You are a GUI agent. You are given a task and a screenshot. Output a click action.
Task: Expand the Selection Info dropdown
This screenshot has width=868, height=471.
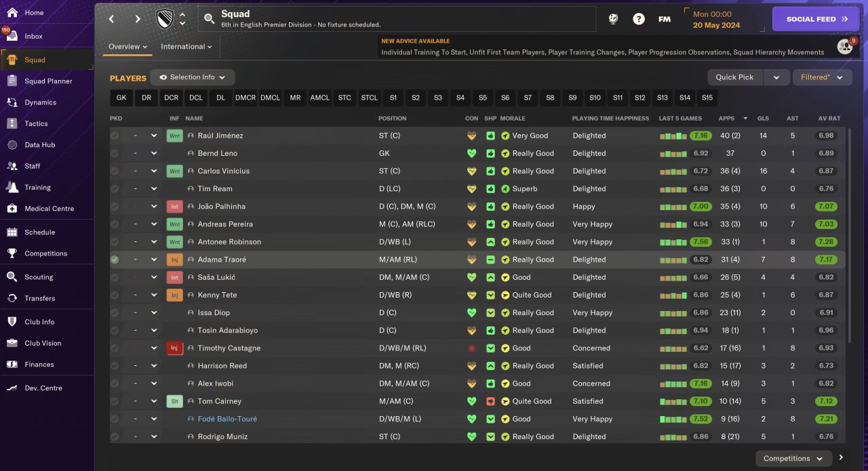point(193,77)
